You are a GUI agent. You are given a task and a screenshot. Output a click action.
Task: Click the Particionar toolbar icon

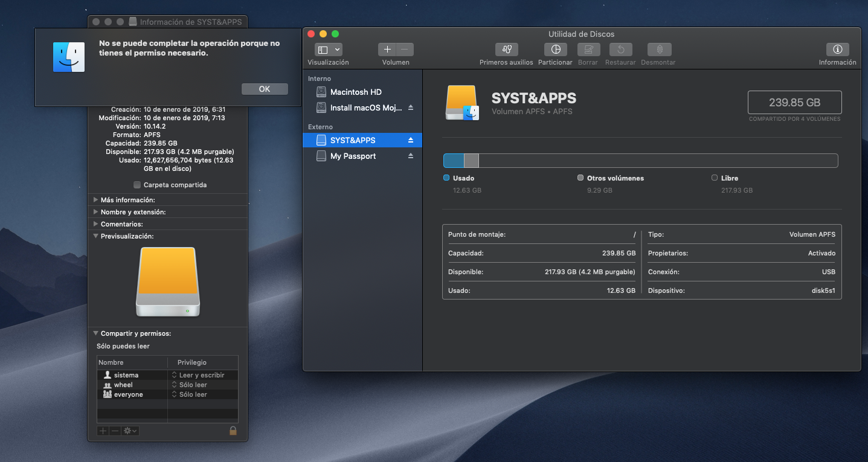point(555,50)
